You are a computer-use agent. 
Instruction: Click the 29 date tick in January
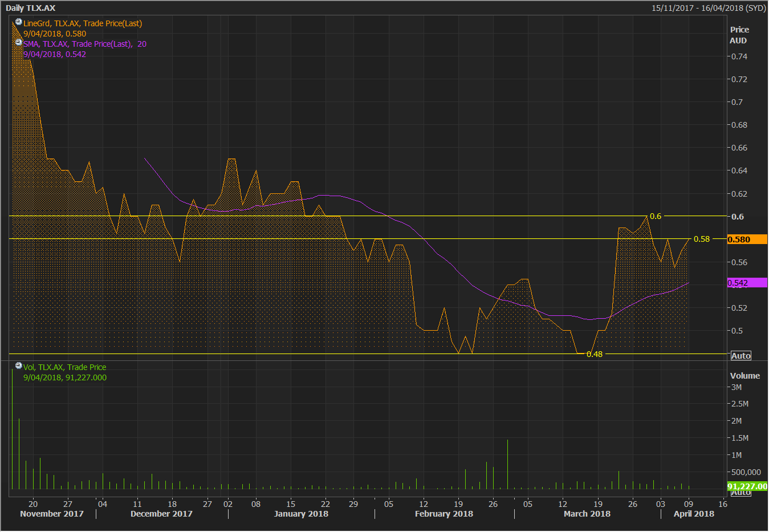(x=353, y=504)
